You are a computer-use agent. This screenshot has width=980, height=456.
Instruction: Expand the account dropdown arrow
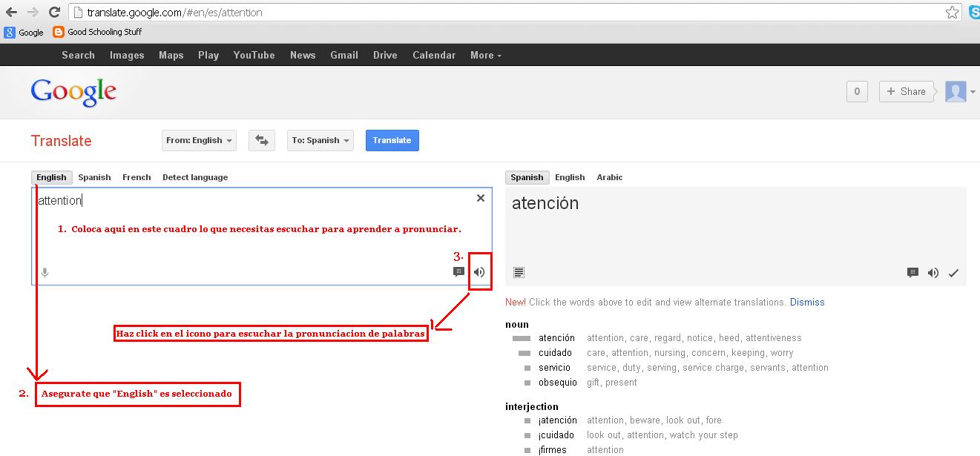(973, 92)
